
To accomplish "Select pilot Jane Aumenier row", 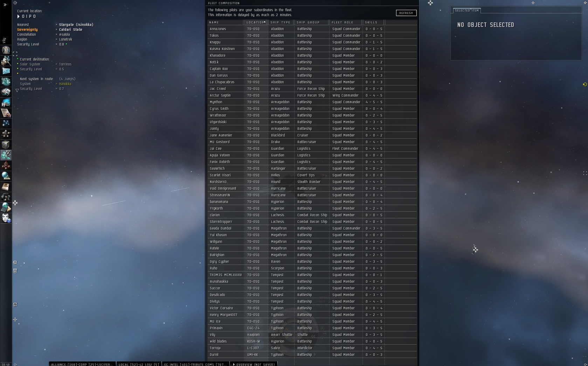I will click(x=312, y=135).
